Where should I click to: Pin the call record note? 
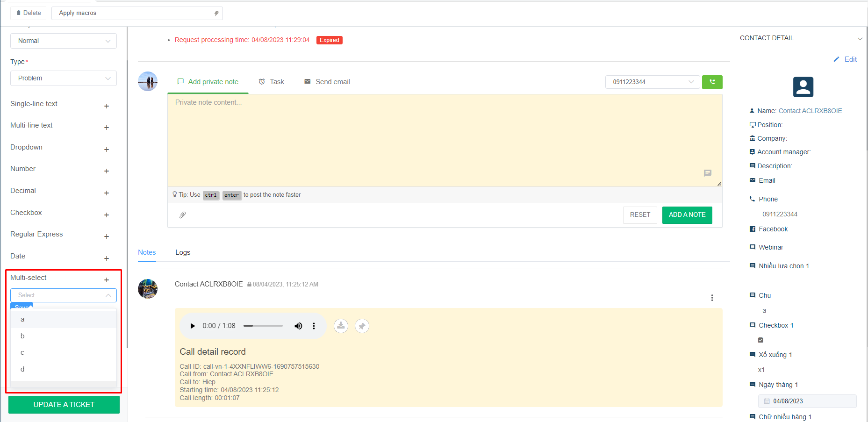(x=362, y=326)
